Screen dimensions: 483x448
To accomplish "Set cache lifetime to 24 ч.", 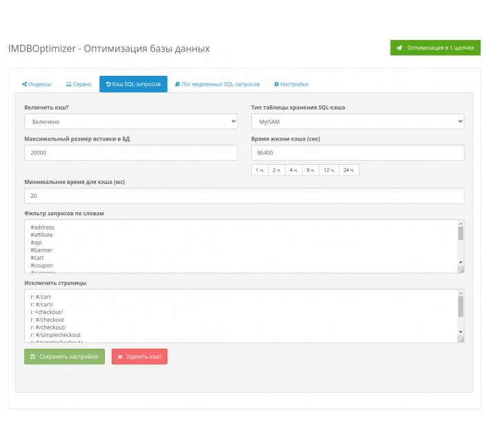I will pyautogui.click(x=349, y=170).
